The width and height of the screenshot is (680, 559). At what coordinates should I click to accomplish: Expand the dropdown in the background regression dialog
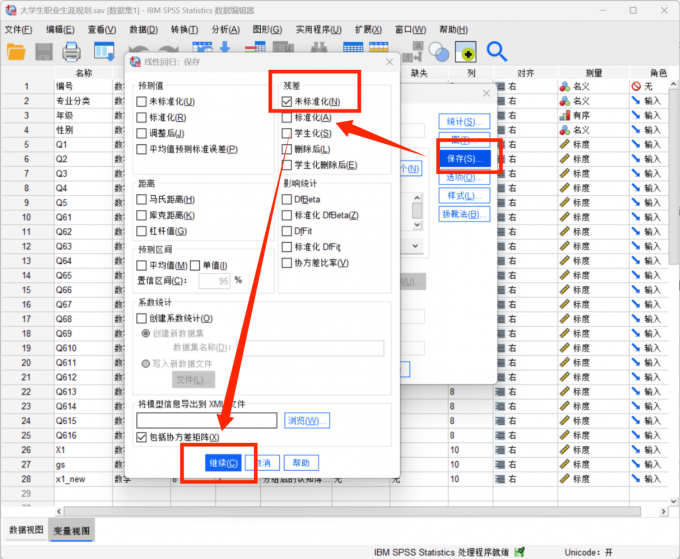(416, 245)
